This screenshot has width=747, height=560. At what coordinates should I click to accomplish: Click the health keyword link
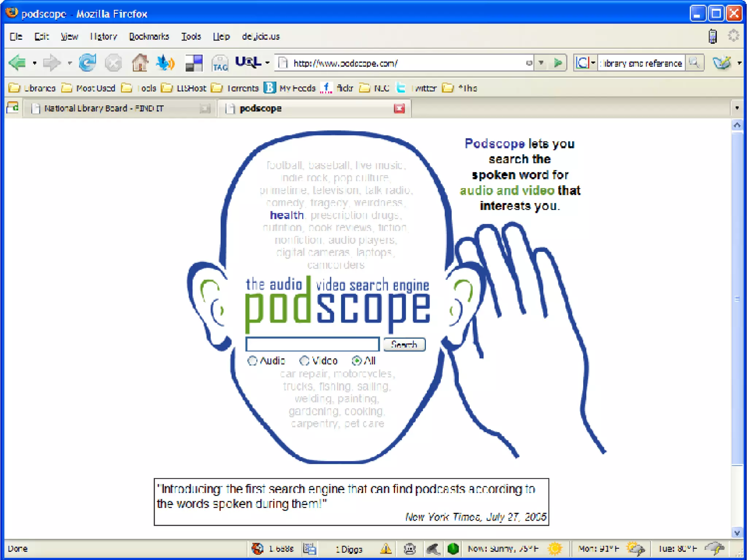click(x=287, y=215)
